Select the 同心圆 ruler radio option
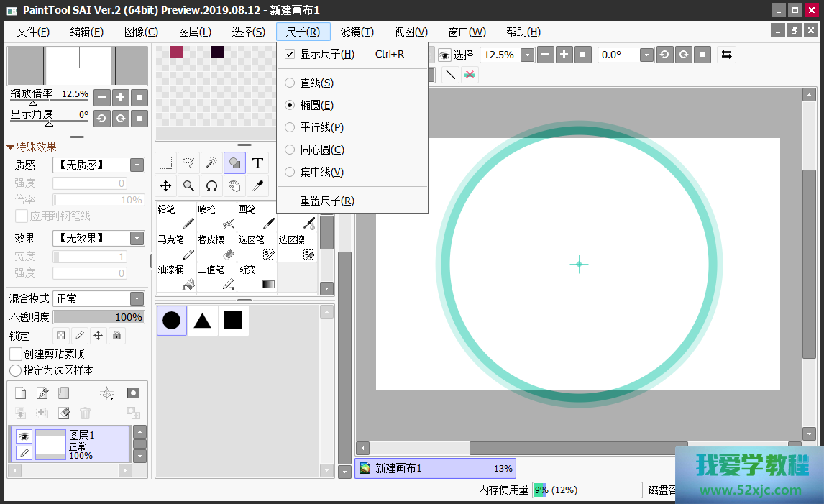The height and width of the screenshot is (504, 824). (x=290, y=150)
